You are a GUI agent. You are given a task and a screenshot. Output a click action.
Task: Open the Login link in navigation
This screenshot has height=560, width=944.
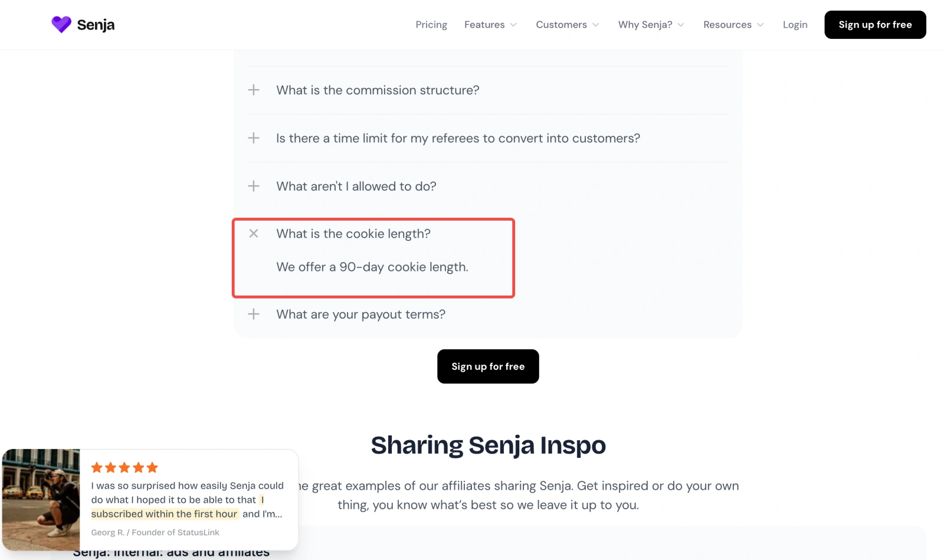point(795,25)
